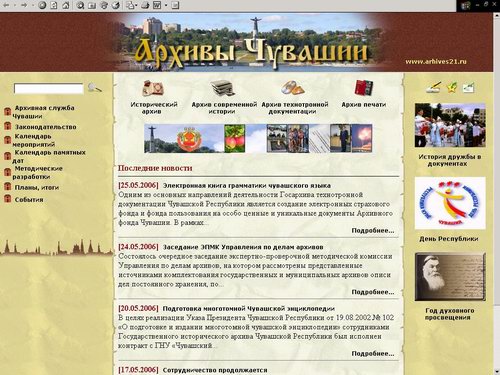Click Подробнее under ЭПМК meeting news

coord(373,292)
